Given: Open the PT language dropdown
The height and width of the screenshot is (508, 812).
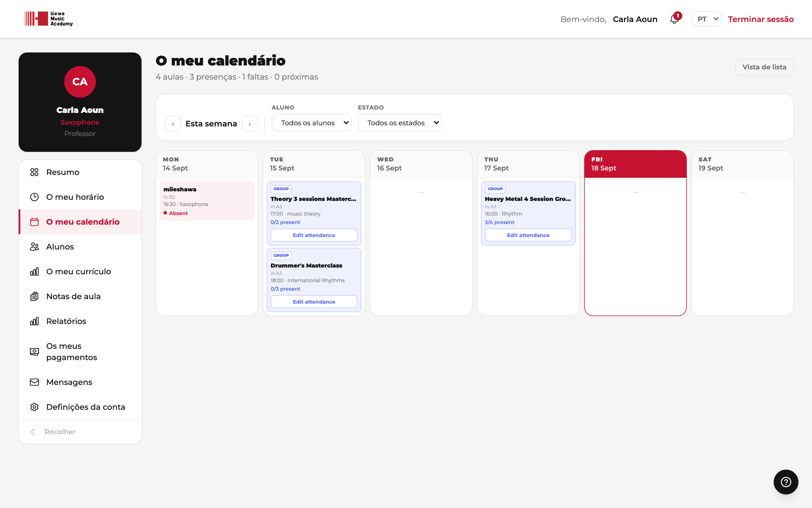Looking at the screenshot, I should click(x=706, y=19).
